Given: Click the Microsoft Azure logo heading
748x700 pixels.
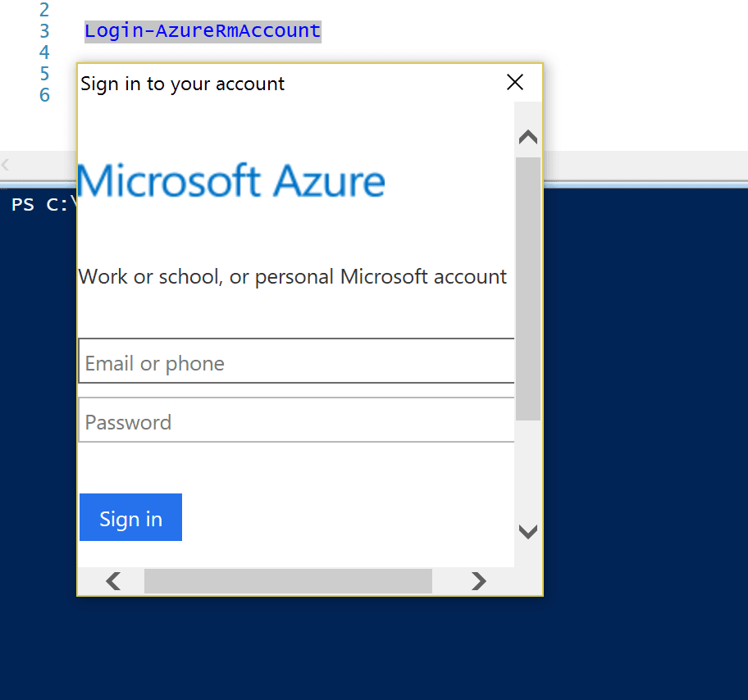Looking at the screenshot, I should 231,180.
